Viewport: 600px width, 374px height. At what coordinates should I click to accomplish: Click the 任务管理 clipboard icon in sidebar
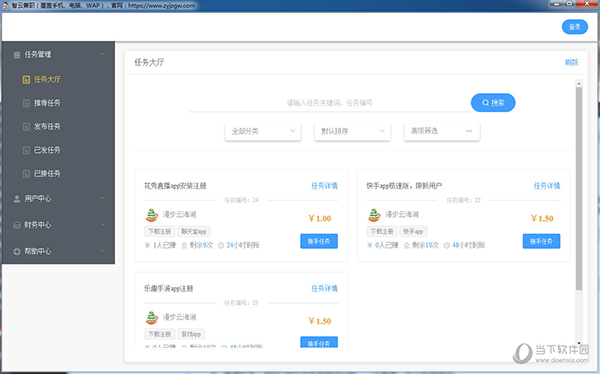click(16, 55)
